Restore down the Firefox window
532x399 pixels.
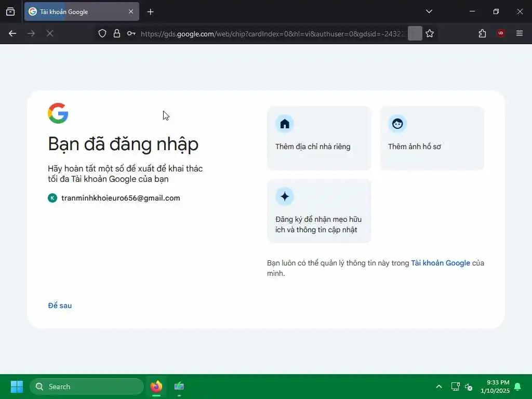[x=496, y=11]
